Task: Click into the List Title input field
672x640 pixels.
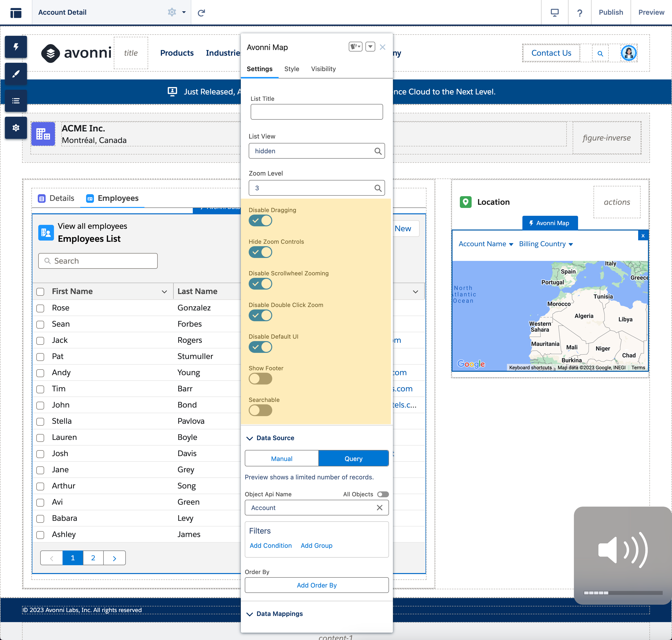Action: pos(316,112)
